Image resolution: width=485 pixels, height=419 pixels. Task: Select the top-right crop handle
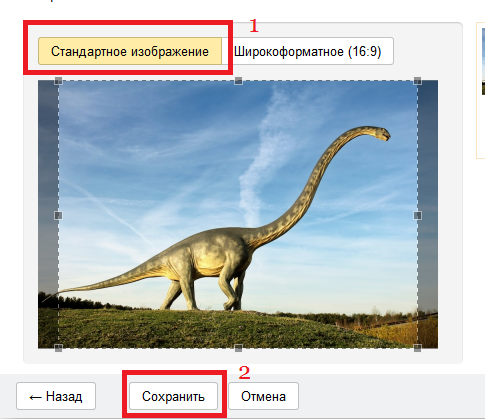417,81
